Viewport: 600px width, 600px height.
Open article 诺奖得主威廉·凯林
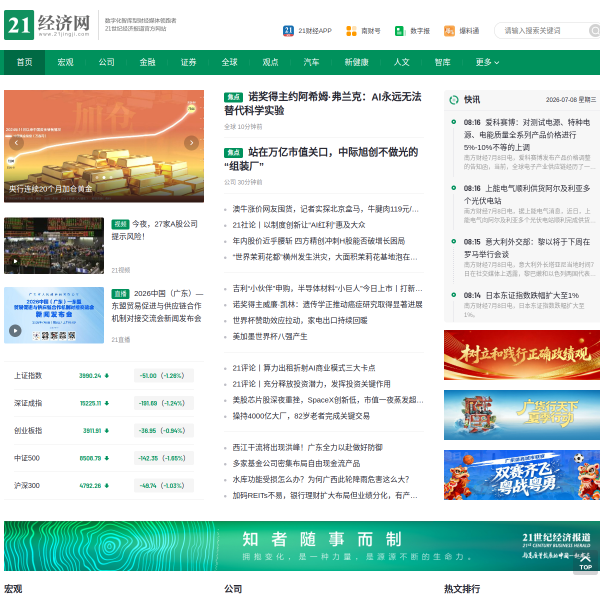328,305
